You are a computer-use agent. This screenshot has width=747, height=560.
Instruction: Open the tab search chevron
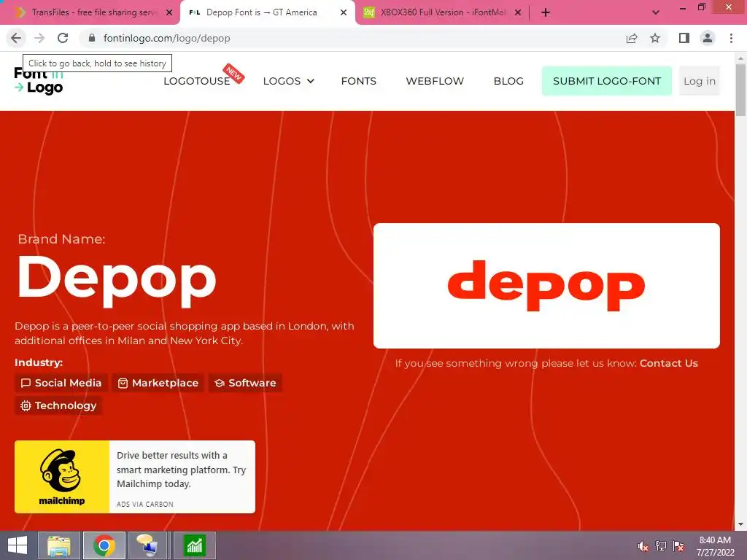pos(656,12)
